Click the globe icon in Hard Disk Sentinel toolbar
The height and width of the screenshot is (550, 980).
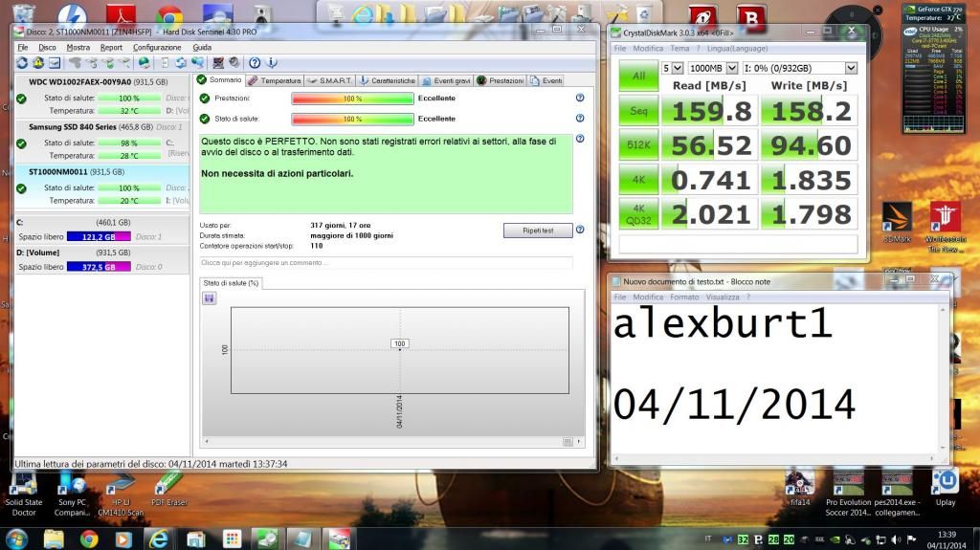click(x=144, y=62)
